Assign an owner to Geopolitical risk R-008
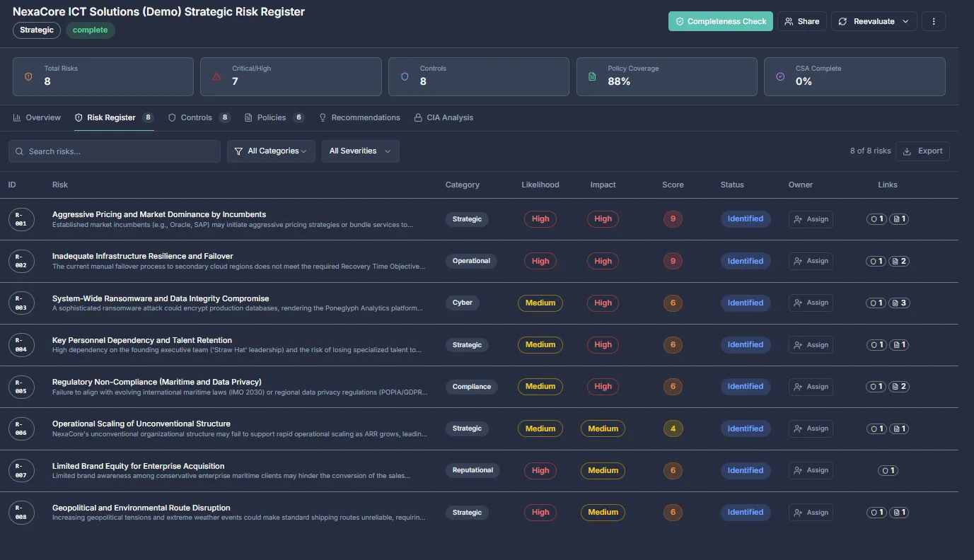The image size is (974, 560). coord(811,513)
